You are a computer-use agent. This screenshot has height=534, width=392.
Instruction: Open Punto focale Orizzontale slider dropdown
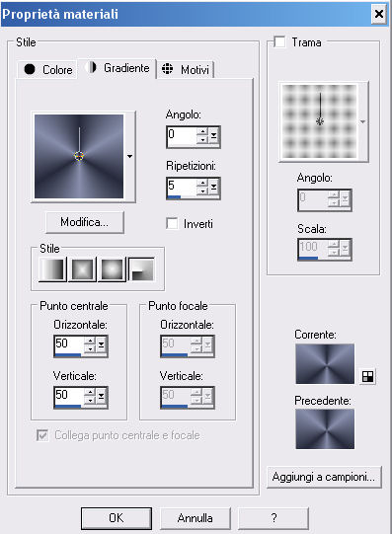pyautogui.click(x=207, y=344)
